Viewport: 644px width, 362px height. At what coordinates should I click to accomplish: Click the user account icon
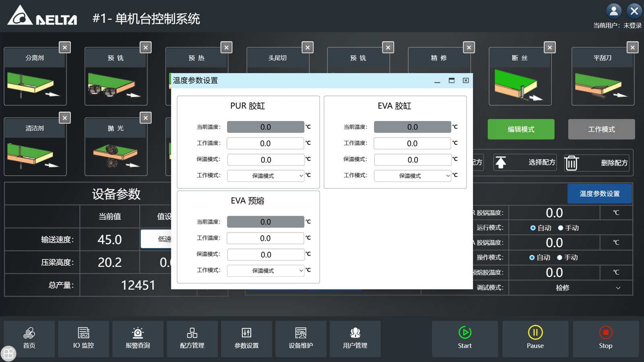tap(614, 11)
